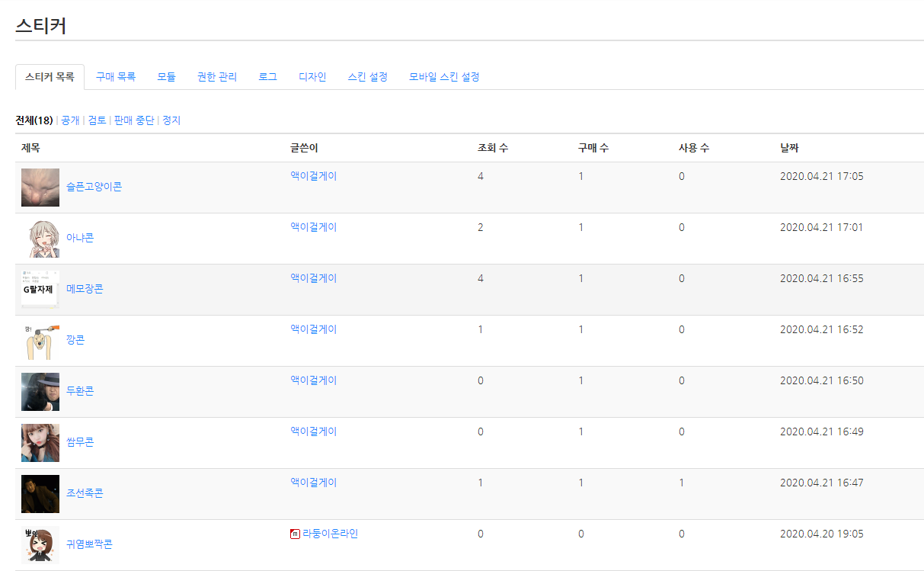Click the date 2020.04.21 17:05
Image resolution: width=924 pixels, height=571 pixels.
tap(822, 176)
